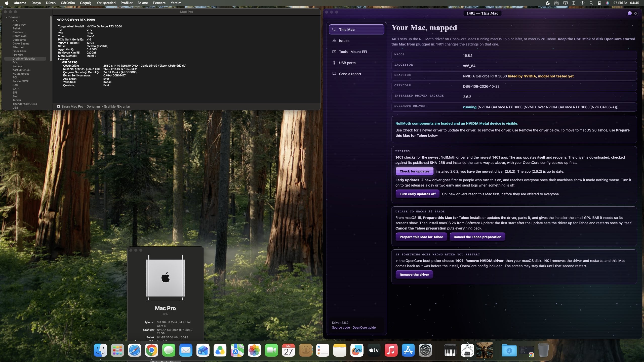The width and height of the screenshot is (644, 362).
Task: Select This Mac in 1401 sidebar
Action: [356, 29]
